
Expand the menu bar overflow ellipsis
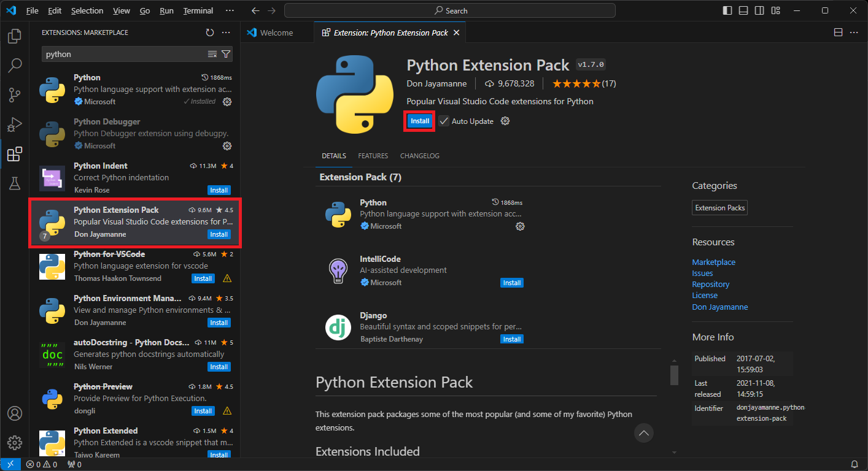(x=230, y=10)
